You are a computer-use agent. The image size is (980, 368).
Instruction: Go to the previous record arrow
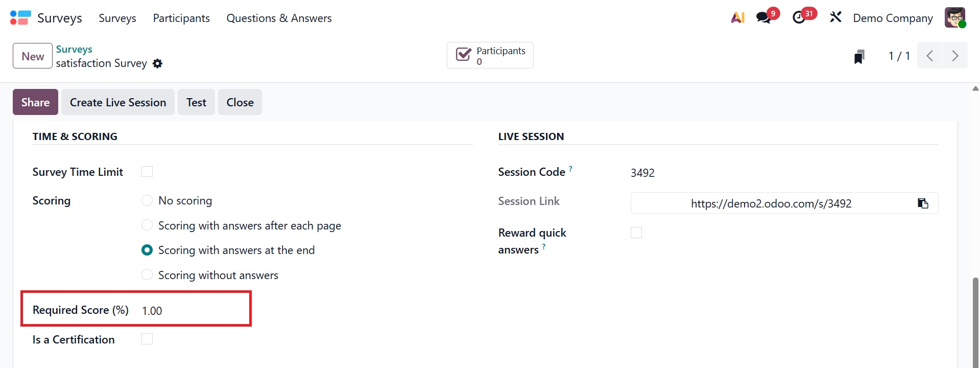(x=930, y=56)
